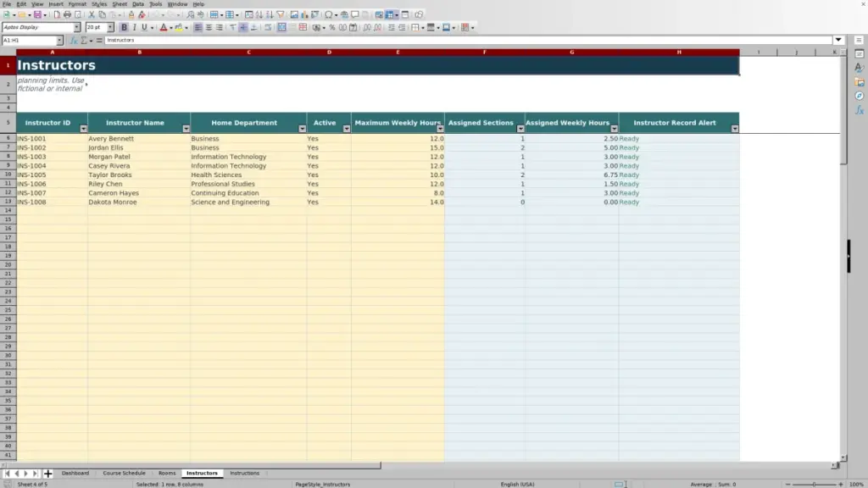Open Instructor ID filter dropdown
The image size is (868, 488).
(x=83, y=129)
